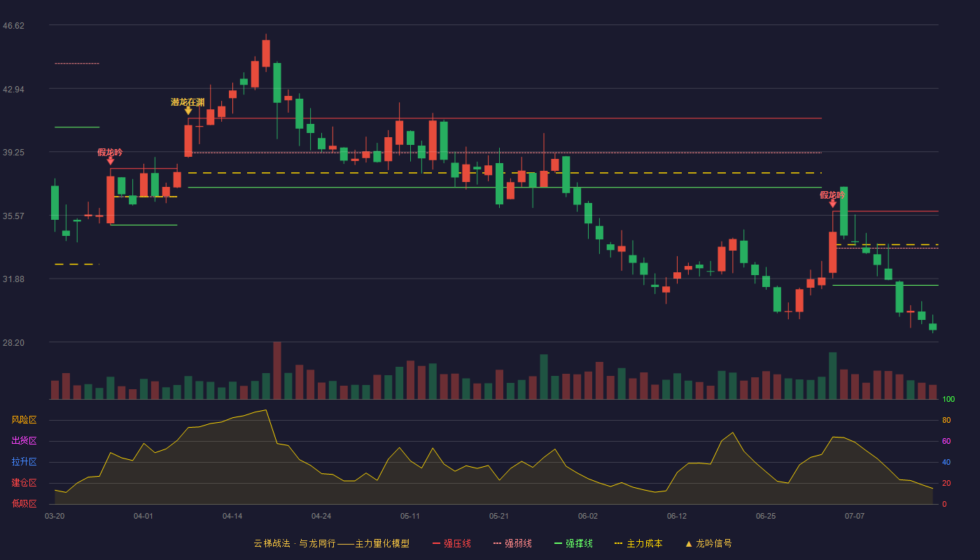Viewport: 980px width, 560px height.
Task: Select the 39.25 price axis label
Action: click(13, 153)
